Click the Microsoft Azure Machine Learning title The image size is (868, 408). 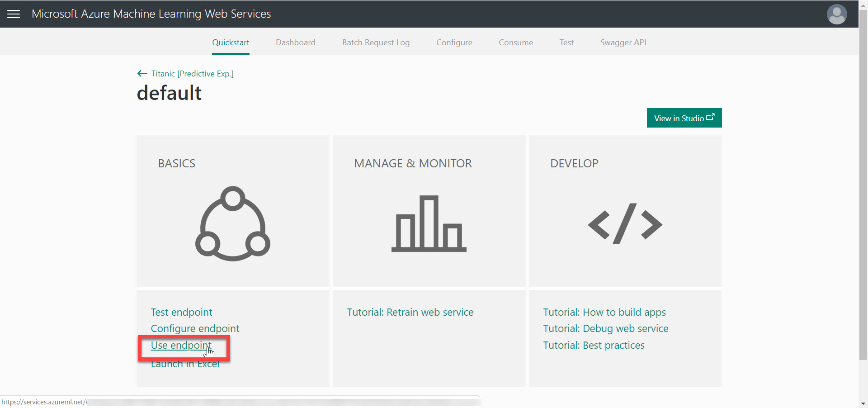pyautogui.click(x=151, y=14)
